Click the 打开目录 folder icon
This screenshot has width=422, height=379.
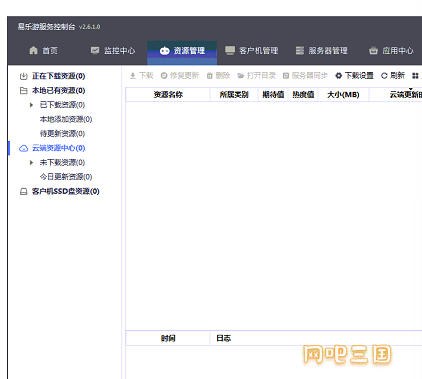point(240,76)
